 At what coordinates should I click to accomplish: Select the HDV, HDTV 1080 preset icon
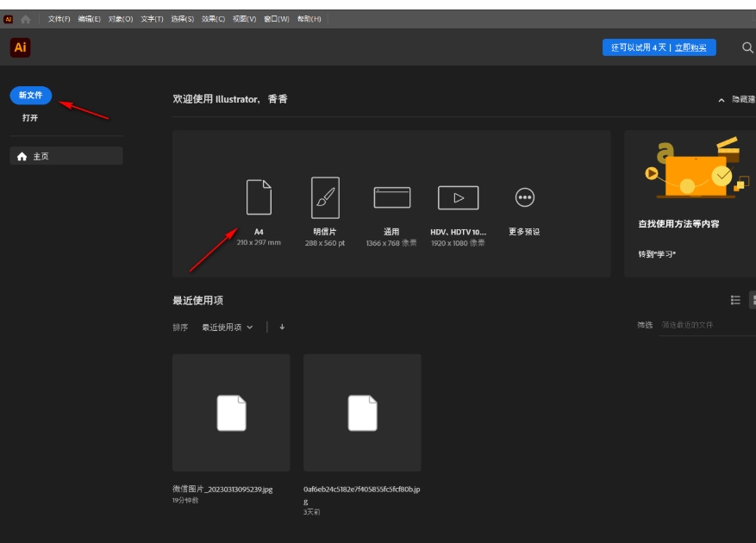[458, 197]
